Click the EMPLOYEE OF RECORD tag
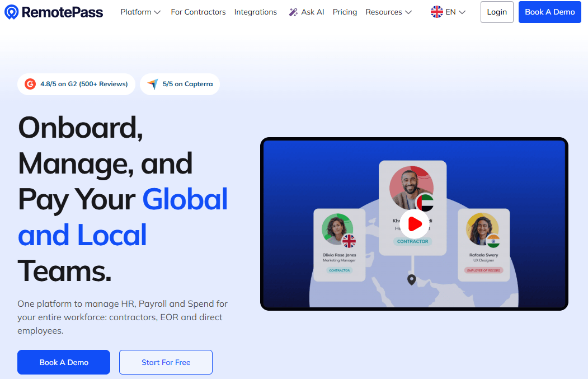 [484, 270]
